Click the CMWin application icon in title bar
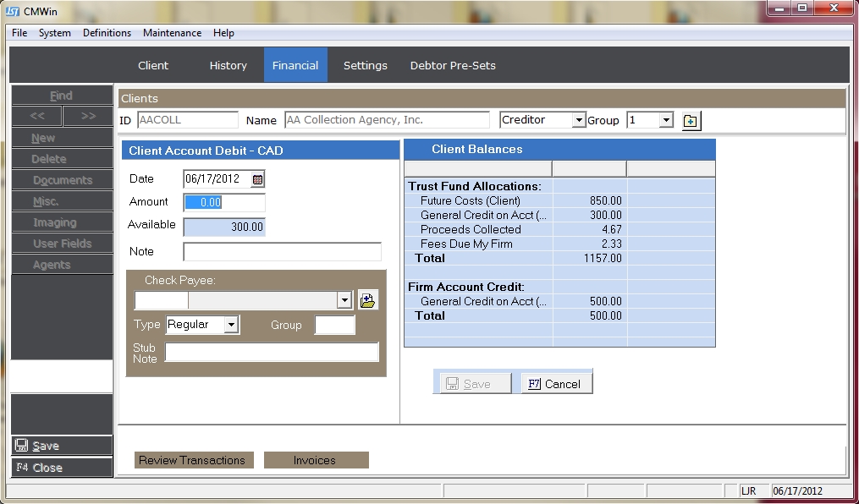 coord(13,10)
